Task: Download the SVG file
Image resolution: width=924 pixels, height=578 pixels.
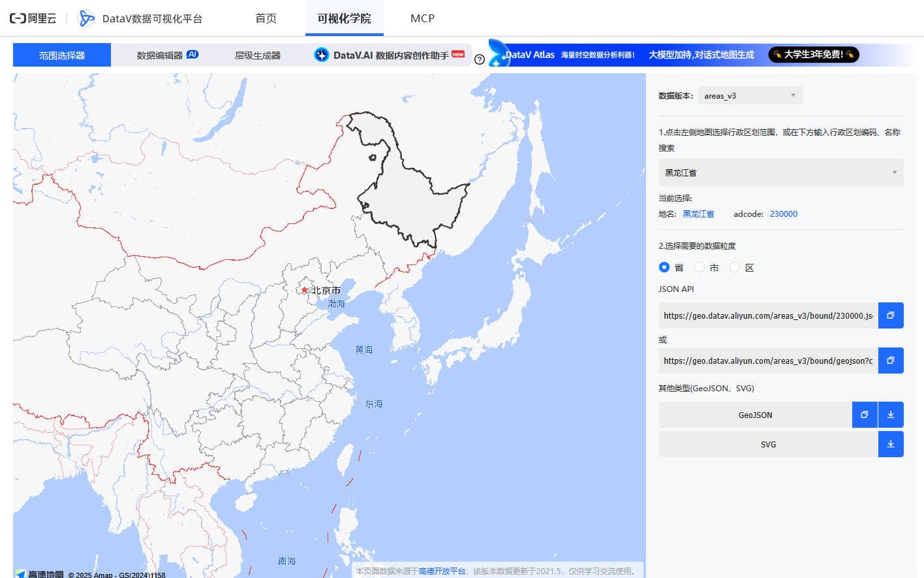Action: pos(891,444)
